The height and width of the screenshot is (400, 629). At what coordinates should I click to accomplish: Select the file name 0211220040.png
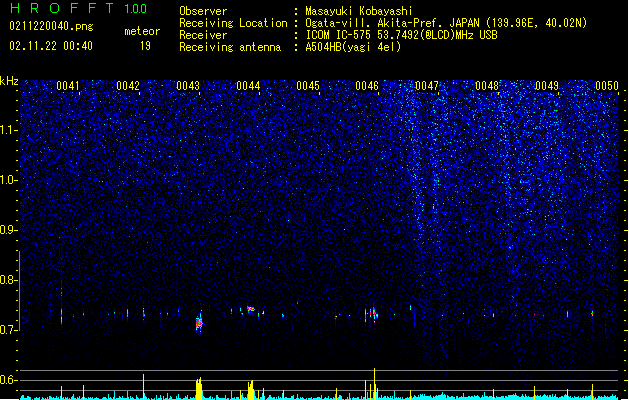(51, 26)
